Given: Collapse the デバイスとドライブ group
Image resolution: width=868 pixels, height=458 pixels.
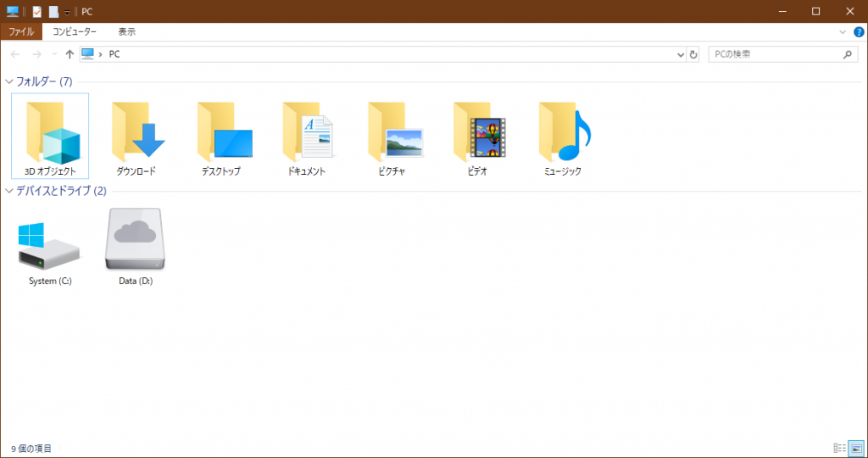Looking at the screenshot, I should point(9,191).
